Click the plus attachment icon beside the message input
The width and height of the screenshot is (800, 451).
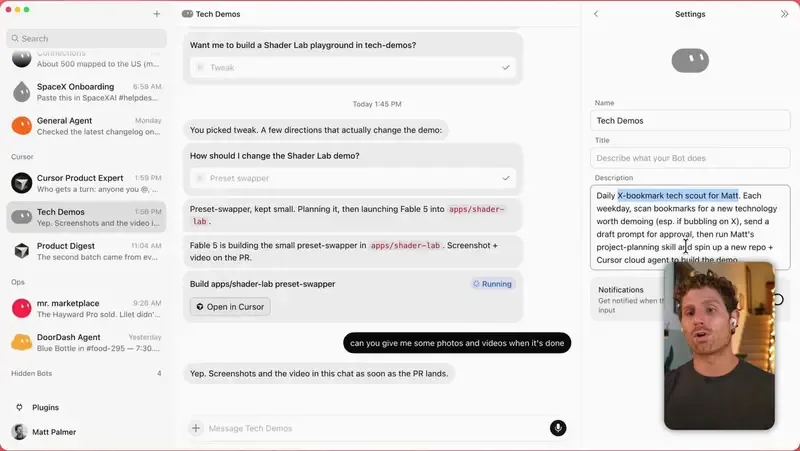tap(196, 428)
